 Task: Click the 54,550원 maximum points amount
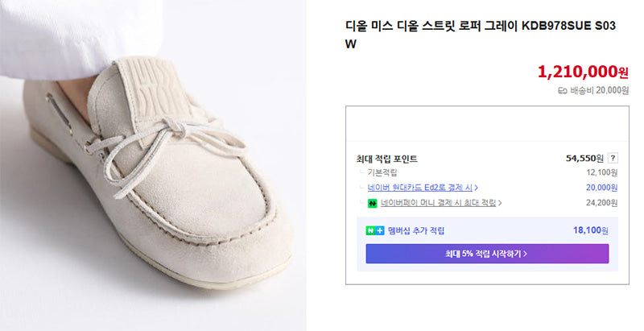[584, 158]
